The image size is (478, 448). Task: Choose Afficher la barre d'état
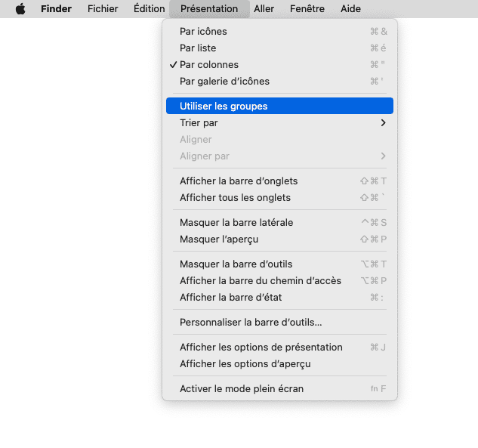click(279, 298)
